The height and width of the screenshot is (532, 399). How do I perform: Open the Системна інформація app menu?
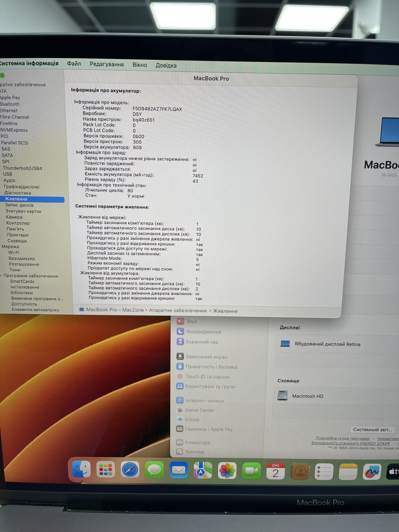pos(29,63)
